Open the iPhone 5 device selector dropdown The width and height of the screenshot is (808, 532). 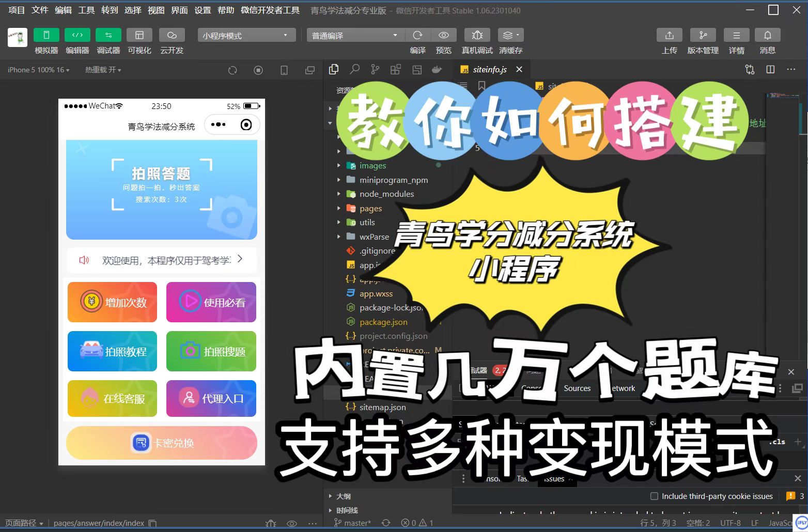point(38,70)
